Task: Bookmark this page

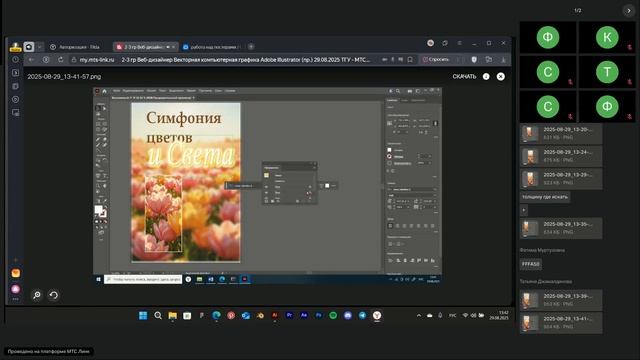Action: [x=410, y=60]
